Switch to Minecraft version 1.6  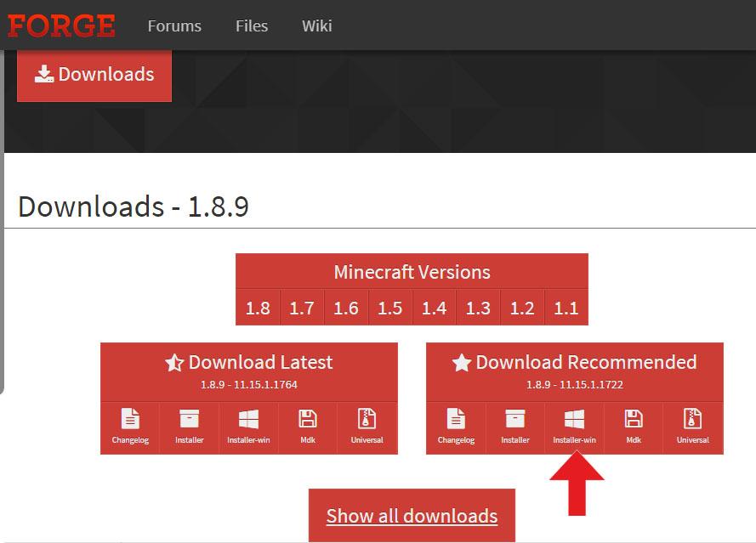click(x=346, y=308)
